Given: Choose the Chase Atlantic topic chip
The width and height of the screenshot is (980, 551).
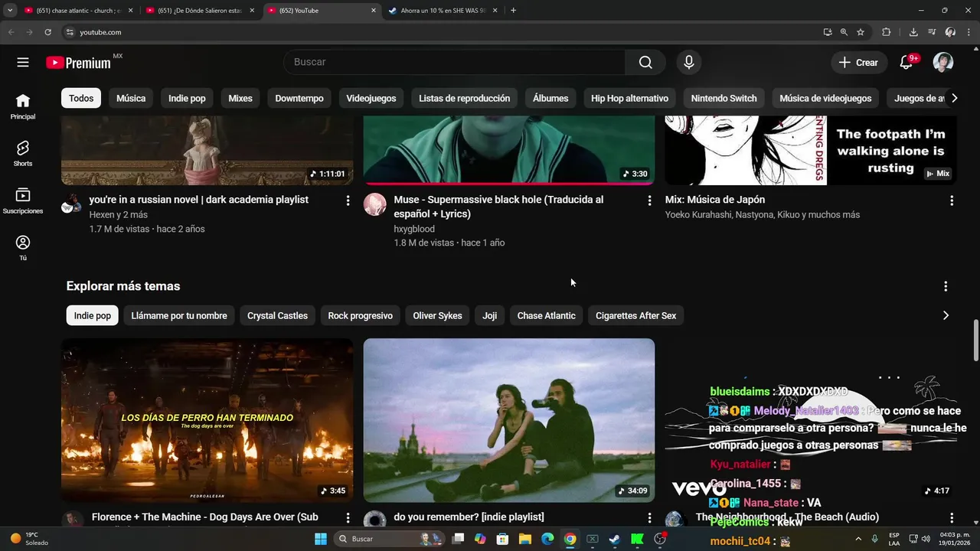Looking at the screenshot, I should 546,315.
